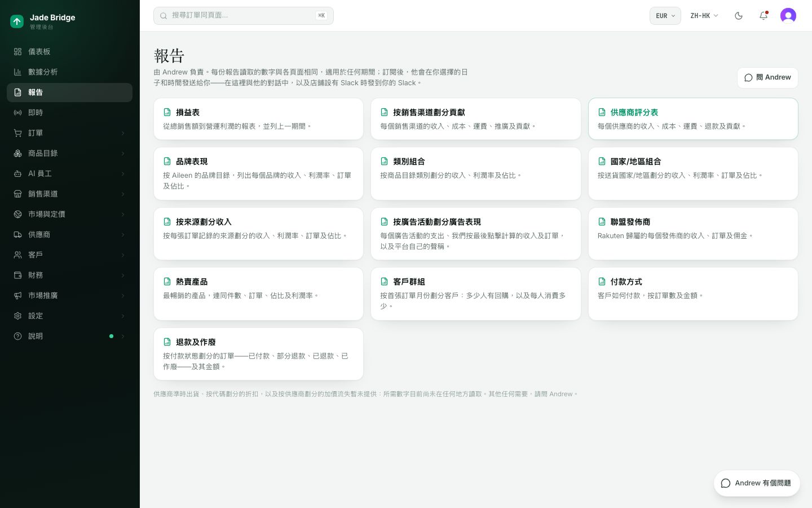This screenshot has width=812, height=508.
Task: Click the 財務 wallet icon
Action: click(x=17, y=275)
